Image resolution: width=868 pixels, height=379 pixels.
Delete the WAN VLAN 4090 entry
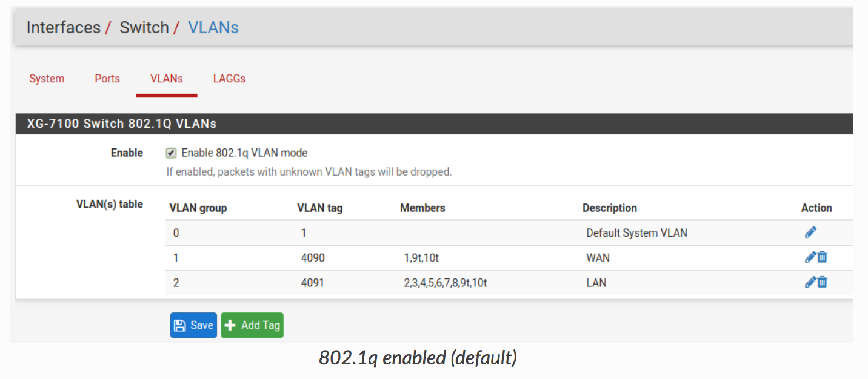pyautogui.click(x=822, y=257)
